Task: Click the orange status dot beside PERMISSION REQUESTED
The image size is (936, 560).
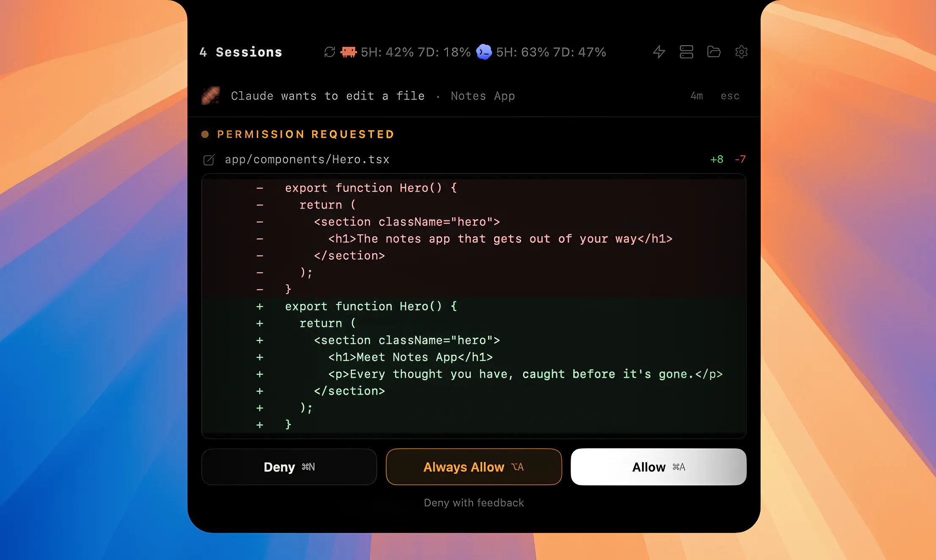Action: [205, 135]
